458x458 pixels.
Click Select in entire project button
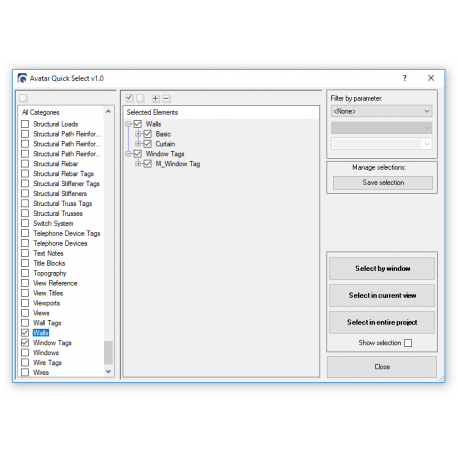click(382, 322)
